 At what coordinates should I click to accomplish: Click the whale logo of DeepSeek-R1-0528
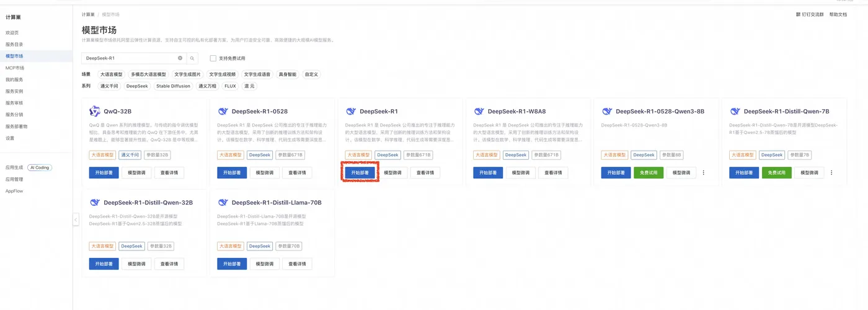[x=223, y=111]
